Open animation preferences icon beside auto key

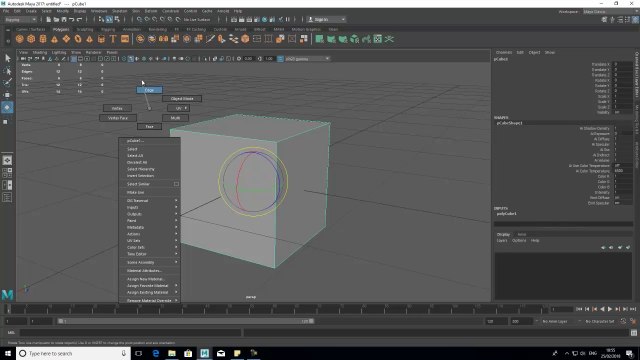[x=633, y=321]
